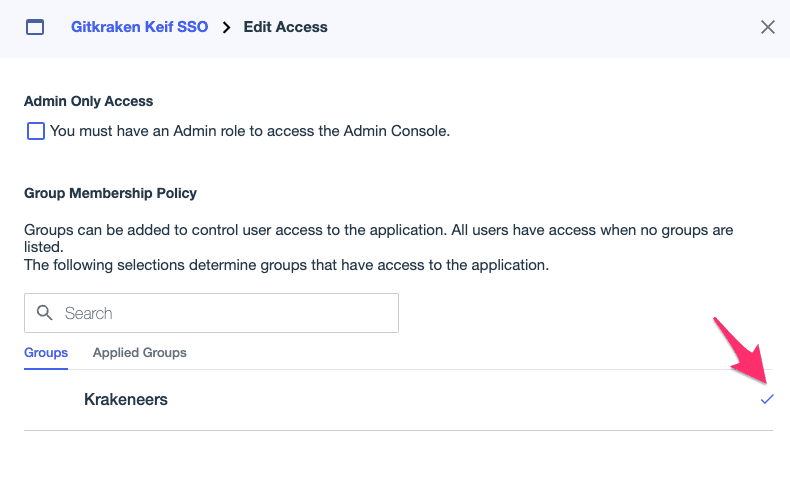Click the 'You must have an Admin role' label
This screenshot has height=479, width=790.
click(x=250, y=131)
